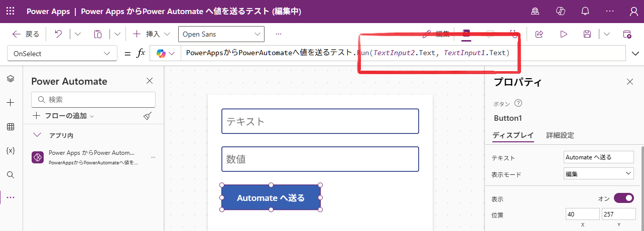Screen dimensions: 644x231
Task: Close the Power Automate panel
Action: pyautogui.click(x=150, y=81)
